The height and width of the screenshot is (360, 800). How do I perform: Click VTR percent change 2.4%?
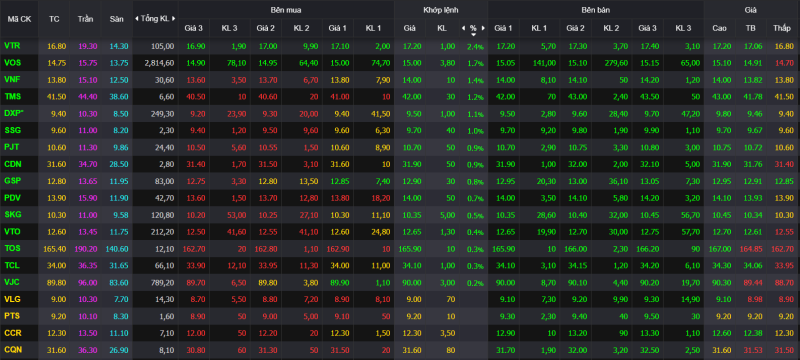(475, 46)
